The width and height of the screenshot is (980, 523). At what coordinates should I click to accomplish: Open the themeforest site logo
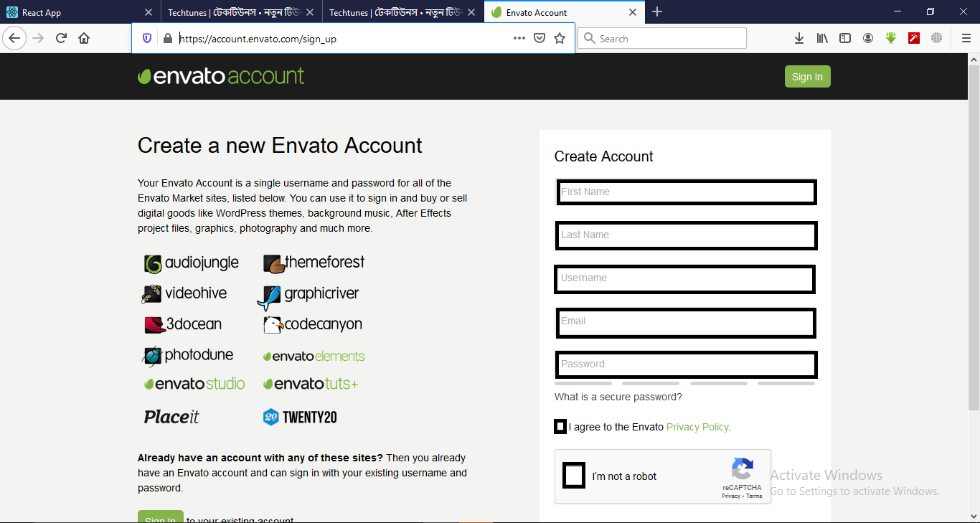(314, 263)
